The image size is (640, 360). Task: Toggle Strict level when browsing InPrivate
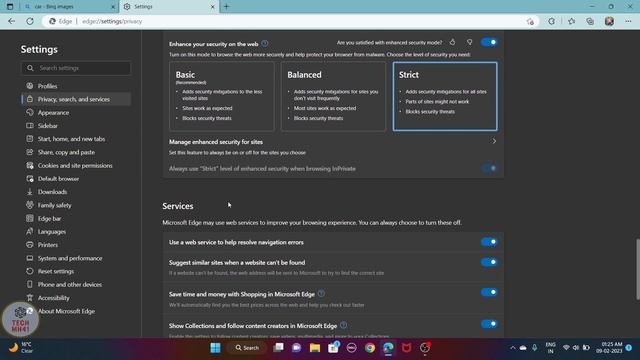[x=489, y=168]
